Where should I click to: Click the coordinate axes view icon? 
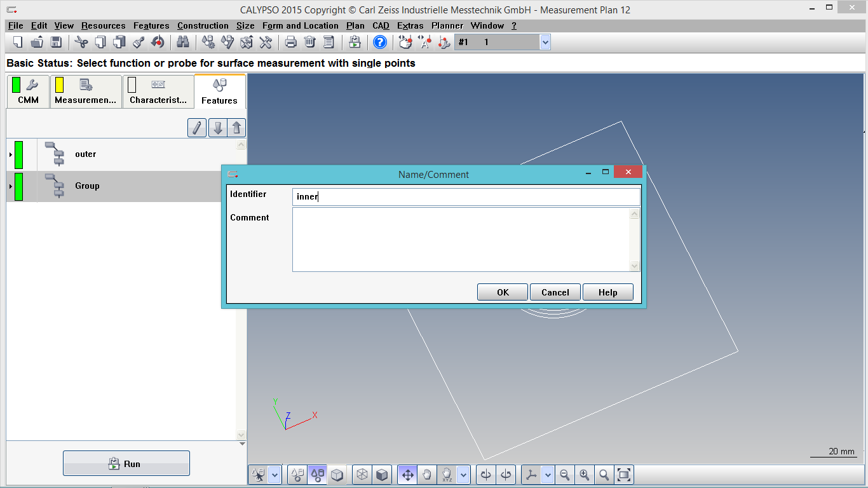click(531, 475)
